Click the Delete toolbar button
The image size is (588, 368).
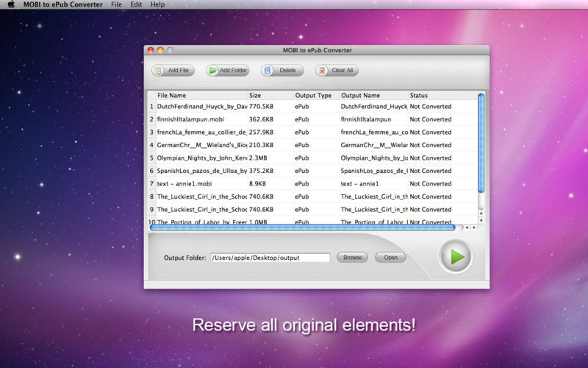coord(282,70)
